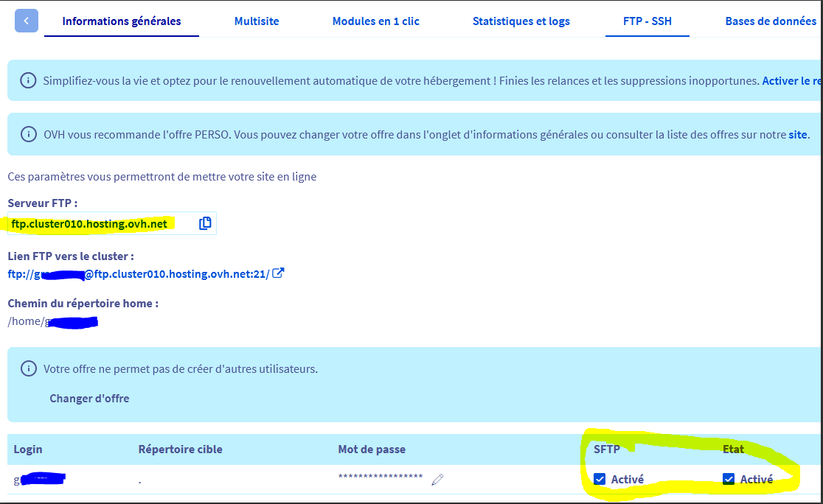Edit password with the pencil icon
Image resolution: width=823 pixels, height=504 pixels.
(x=437, y=480)
